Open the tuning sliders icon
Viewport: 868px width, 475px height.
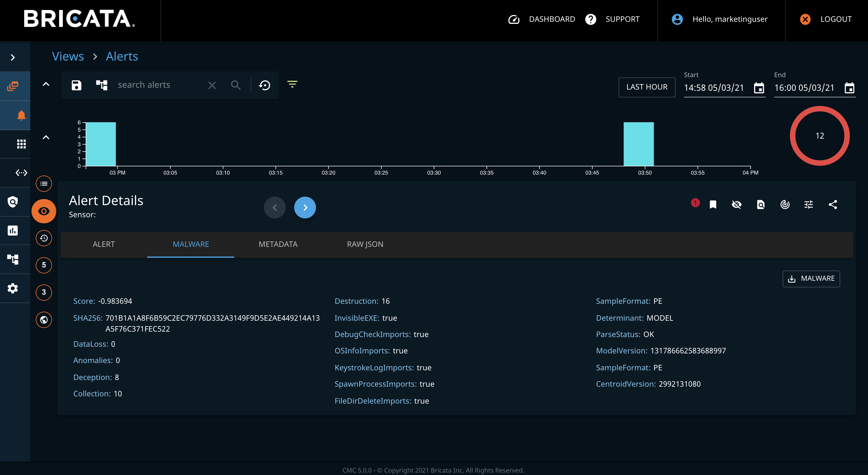pos(808,205)
